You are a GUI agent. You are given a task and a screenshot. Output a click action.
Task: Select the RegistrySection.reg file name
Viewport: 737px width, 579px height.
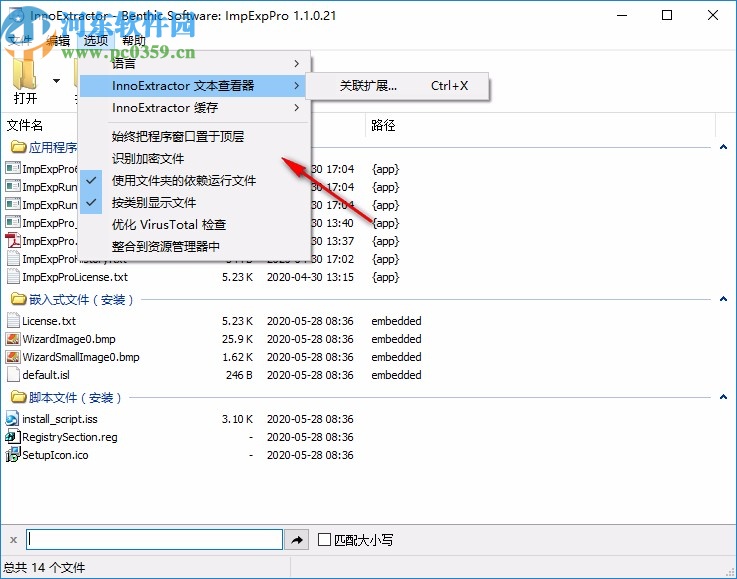pyautogui.click(x=70, y=437)
